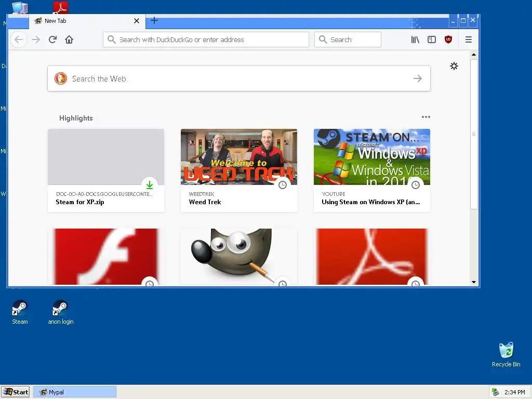Click the WEEDTREK source label
The width and height of the screenshot is (532, 399).
pos(202,194)
